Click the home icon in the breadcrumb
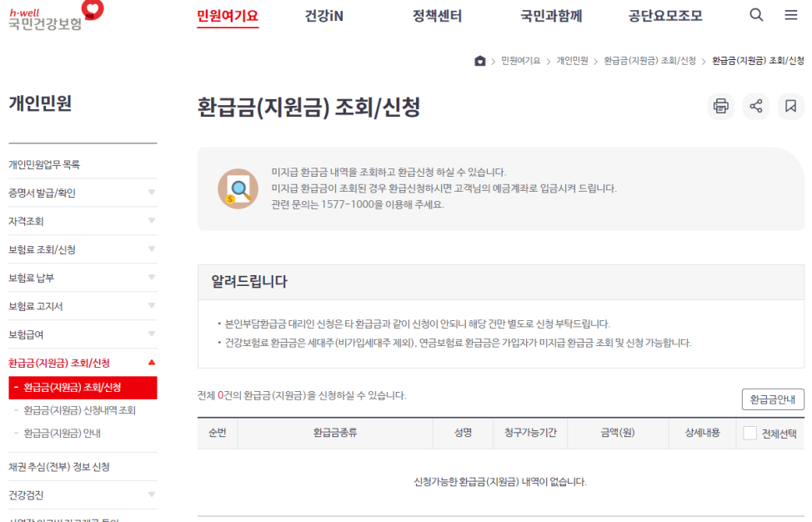812x522 pixels. pyautogui.click(x=479, y=61)
